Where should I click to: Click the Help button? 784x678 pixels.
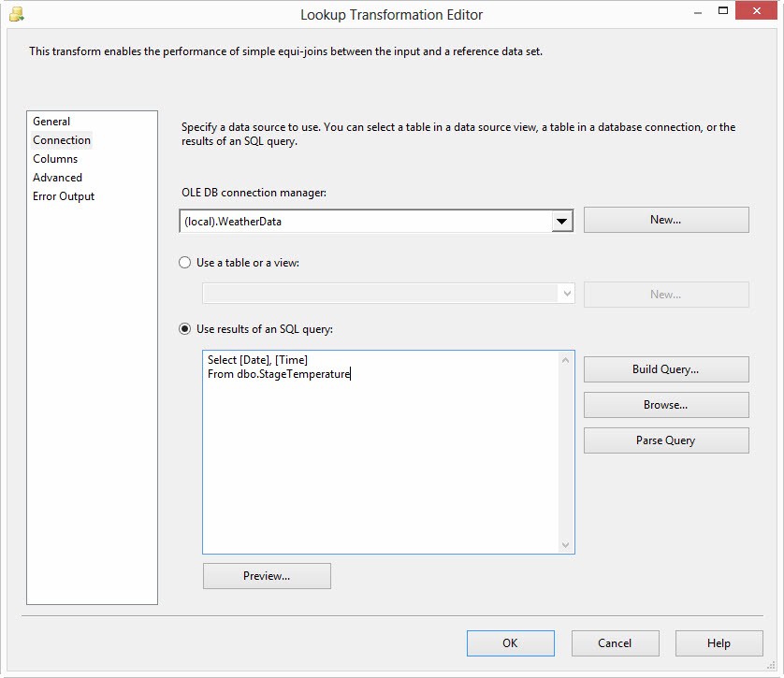pos(719,643)
